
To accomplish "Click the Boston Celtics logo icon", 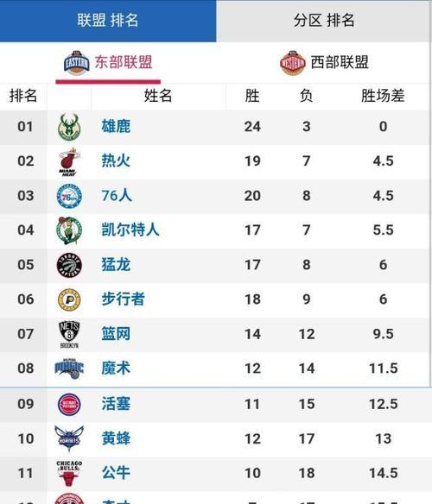I will (x=69, y=230).
